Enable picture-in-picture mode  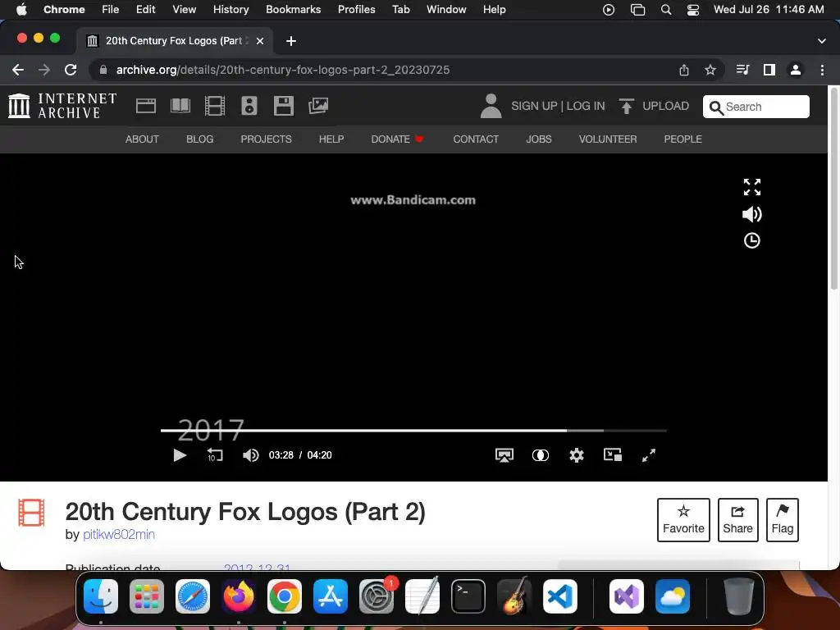point(613,454)
